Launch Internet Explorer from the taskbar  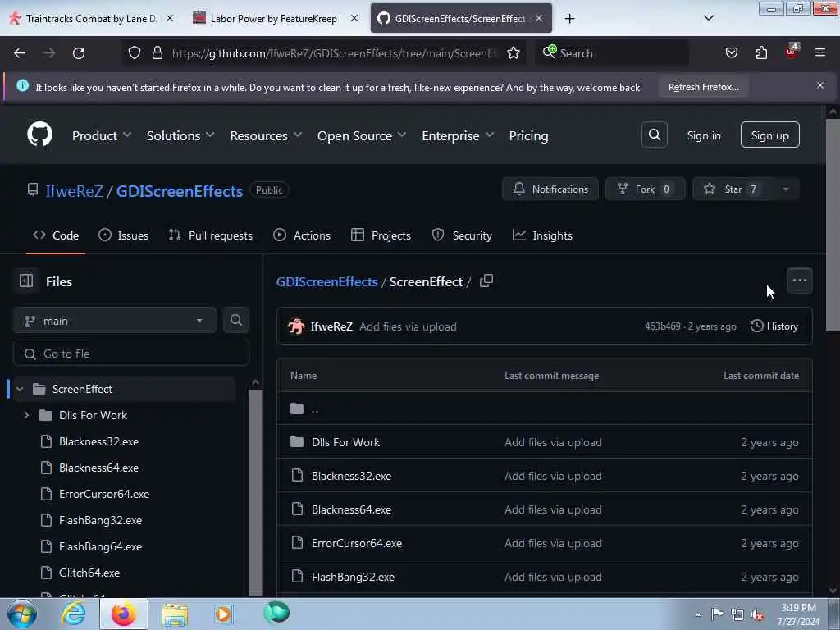[x=73, y=614]
